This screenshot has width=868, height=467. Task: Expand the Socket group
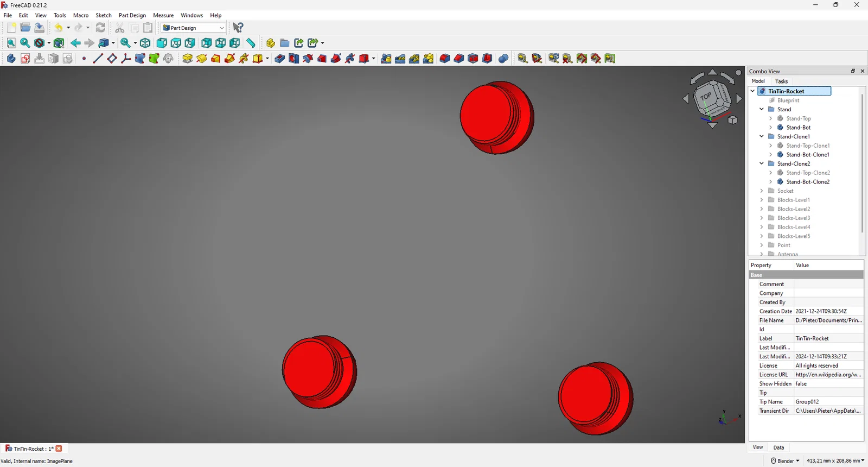pyautogui.click(x=762, y=191)
